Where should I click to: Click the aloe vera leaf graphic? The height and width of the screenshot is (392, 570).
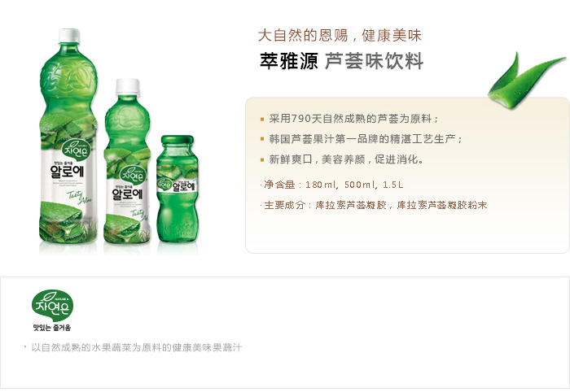pyautogui.click(x=525, y=81)
